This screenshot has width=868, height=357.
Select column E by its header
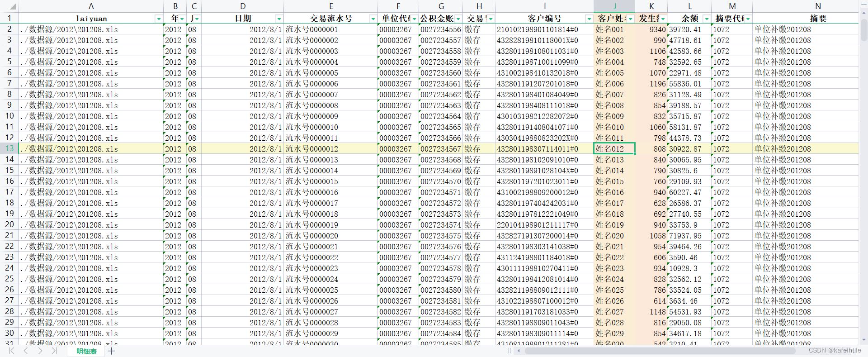point(331,6)
